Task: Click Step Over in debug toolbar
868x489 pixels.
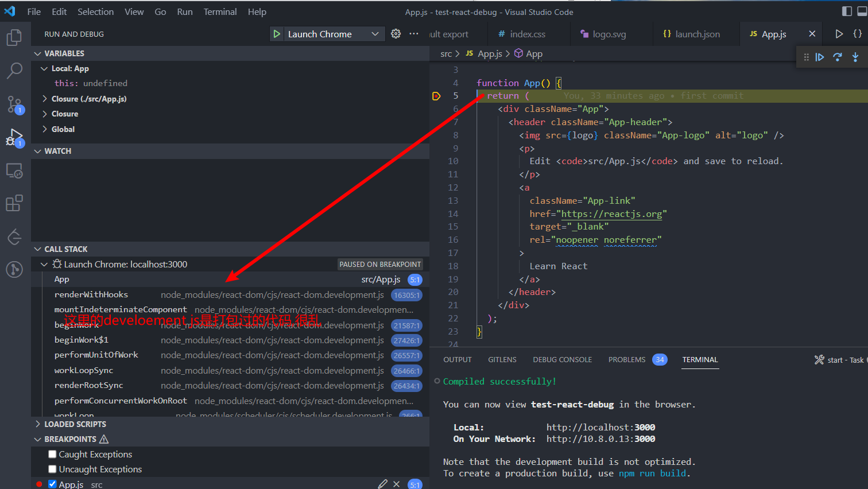Action: coord(838,57)
